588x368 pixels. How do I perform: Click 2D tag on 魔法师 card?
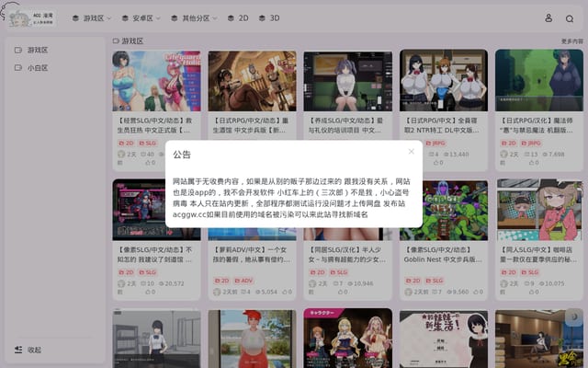pos(508,144)
